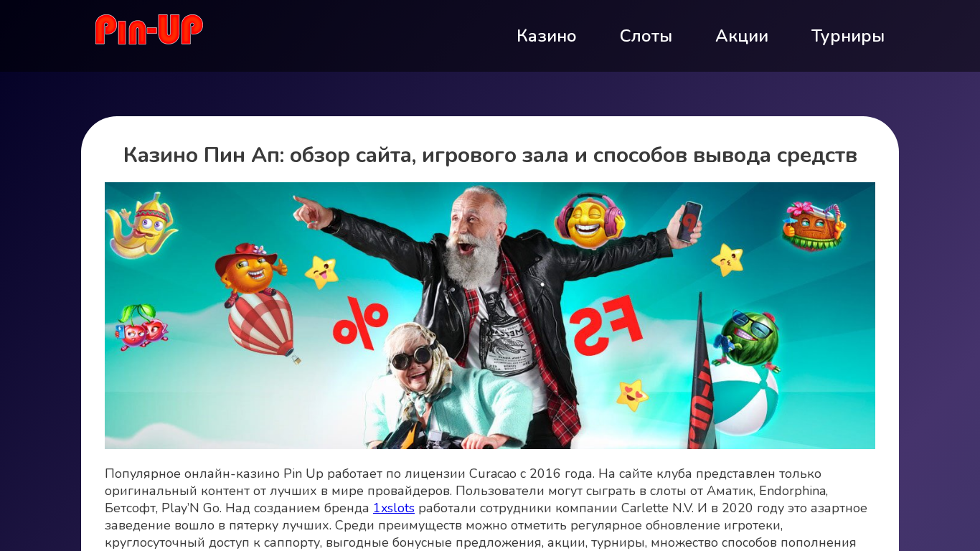The height and width of the screenshot is (551, 980).
Task: Open the Слоты menu item
Action: click(646, 36)
